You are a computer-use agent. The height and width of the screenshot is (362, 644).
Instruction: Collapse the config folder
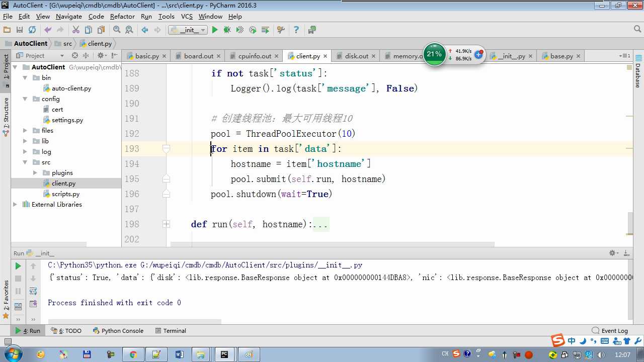[25, 99]
